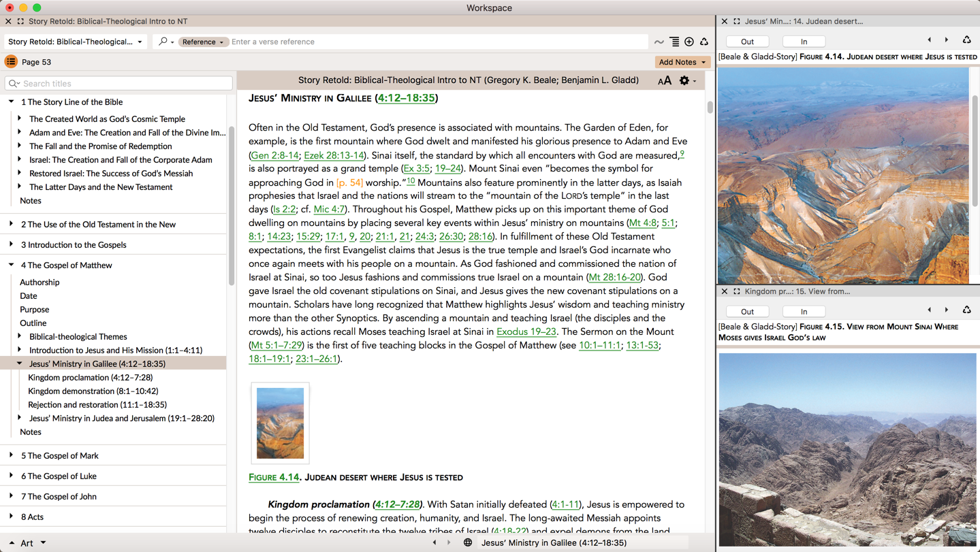Enter full screen for Judean desert pane
The image size is (980, 552).
(736, 21)
